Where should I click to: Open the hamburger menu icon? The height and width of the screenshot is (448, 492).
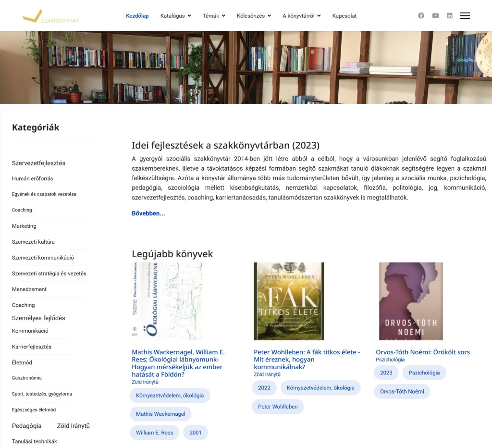point(465,16)
